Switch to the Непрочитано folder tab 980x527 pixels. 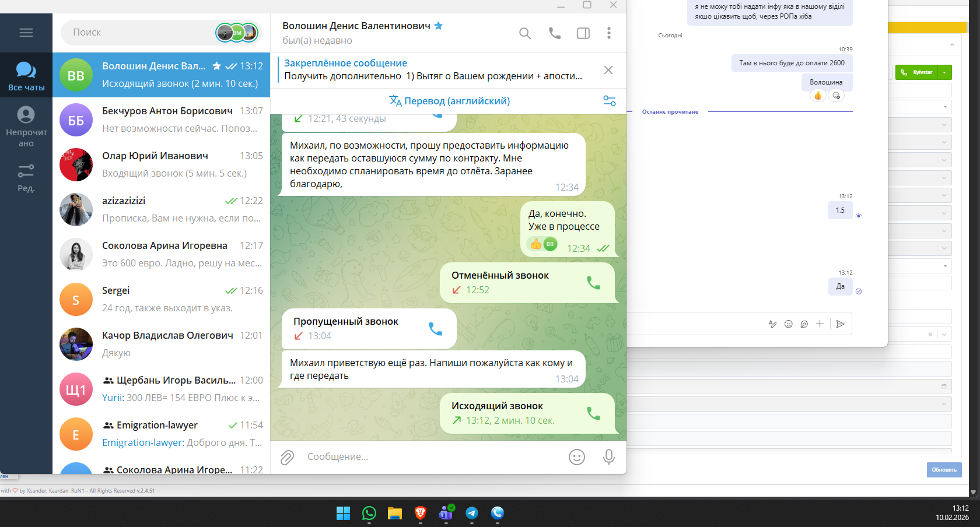[x=26, y=127]
